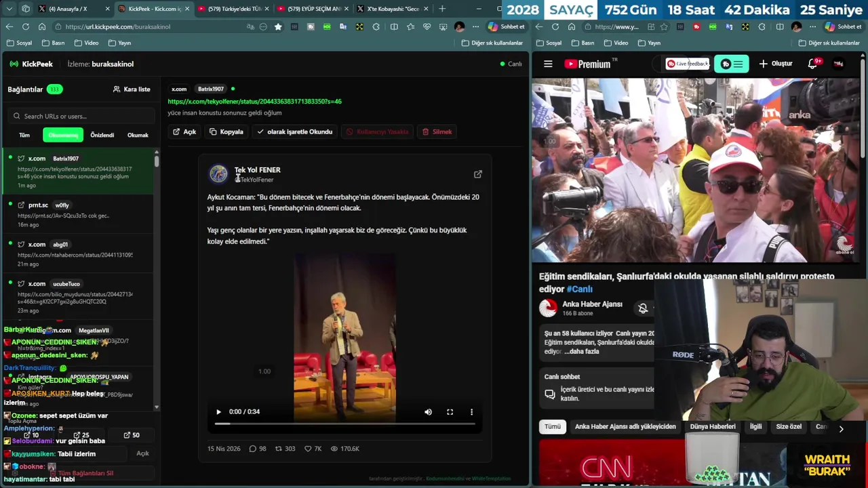The height and width of the screenshot is (488, 868).
Task: Focus the Search URLs or users field
Action: tap(80, 116)
